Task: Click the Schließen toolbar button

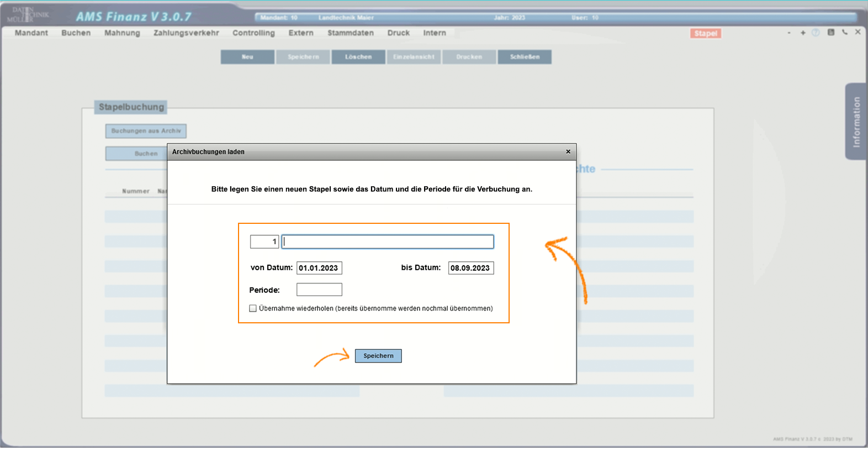Action: (x=525, y=57)
